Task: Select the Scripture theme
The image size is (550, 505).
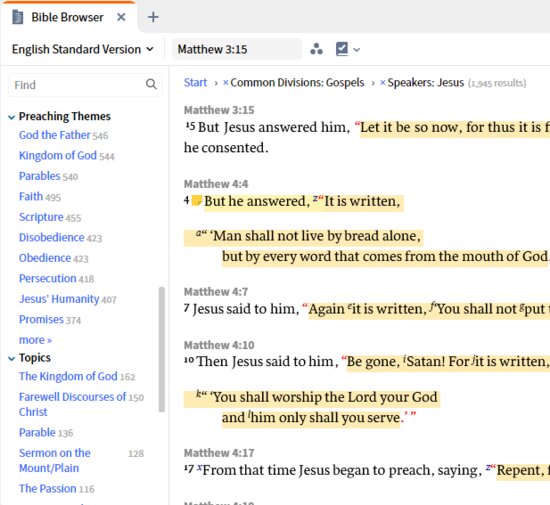Action: (x=41, y=217)
